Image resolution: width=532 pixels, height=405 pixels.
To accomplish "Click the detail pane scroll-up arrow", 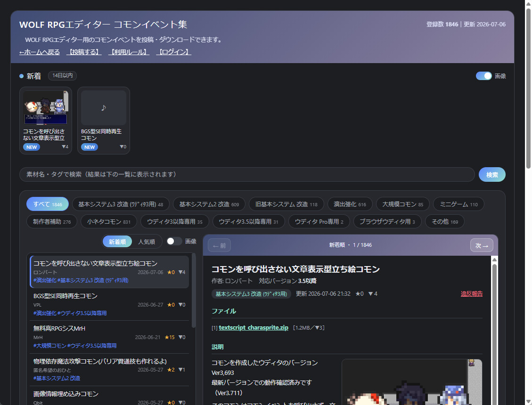I will tap(494, 259).
